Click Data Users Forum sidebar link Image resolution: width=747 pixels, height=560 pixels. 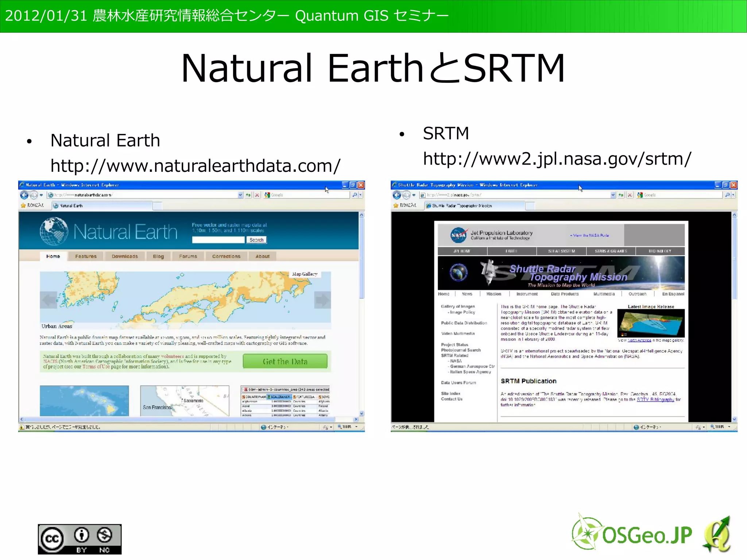[x=458, y=383]
